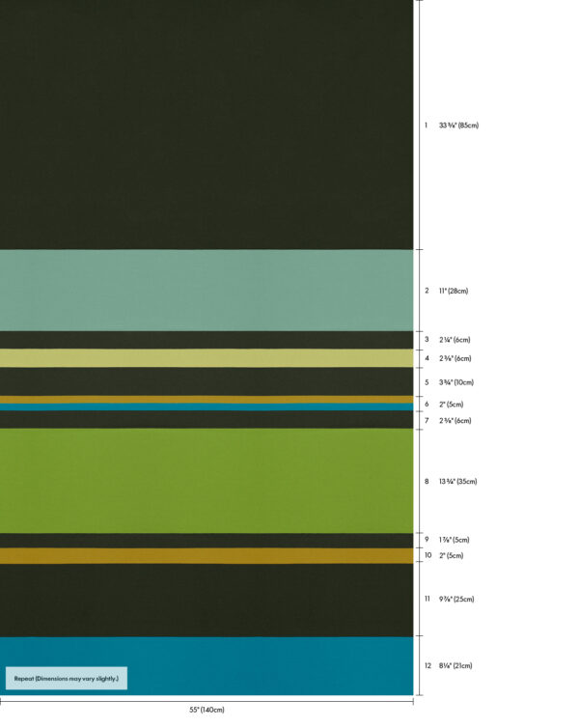Screen dimensions: 579x728
Task: Select the 1⅞" (5cm) label for stripe 9
Action: [x=454, y=540]
